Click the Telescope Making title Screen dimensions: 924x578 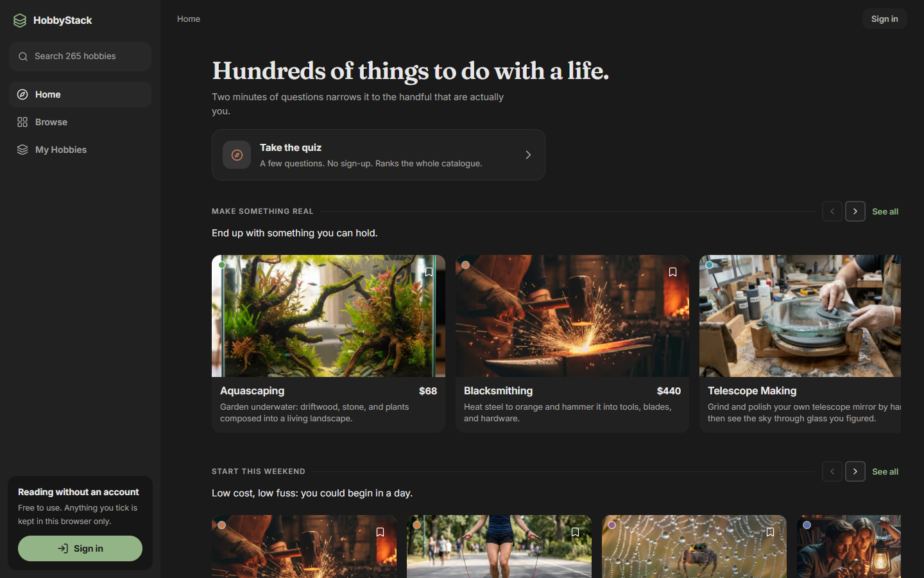click(752, 391)
